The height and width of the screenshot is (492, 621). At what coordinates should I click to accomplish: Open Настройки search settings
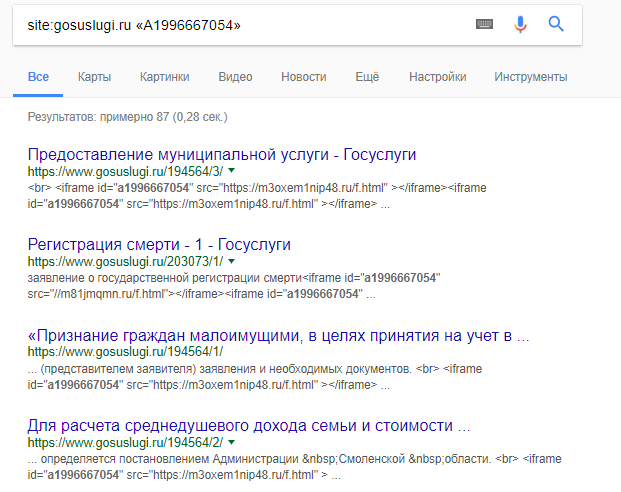point(438,77)
